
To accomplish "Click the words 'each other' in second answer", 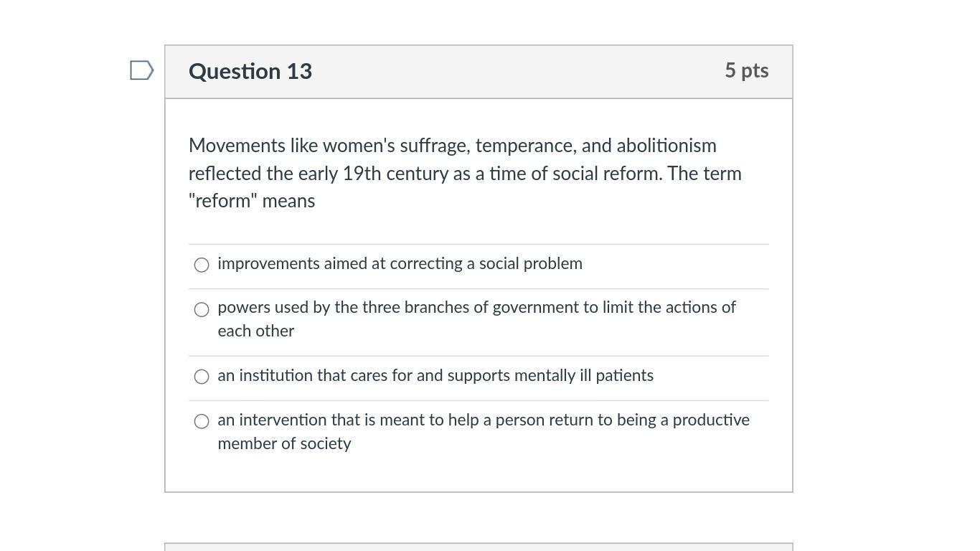I will coord(256,331).
